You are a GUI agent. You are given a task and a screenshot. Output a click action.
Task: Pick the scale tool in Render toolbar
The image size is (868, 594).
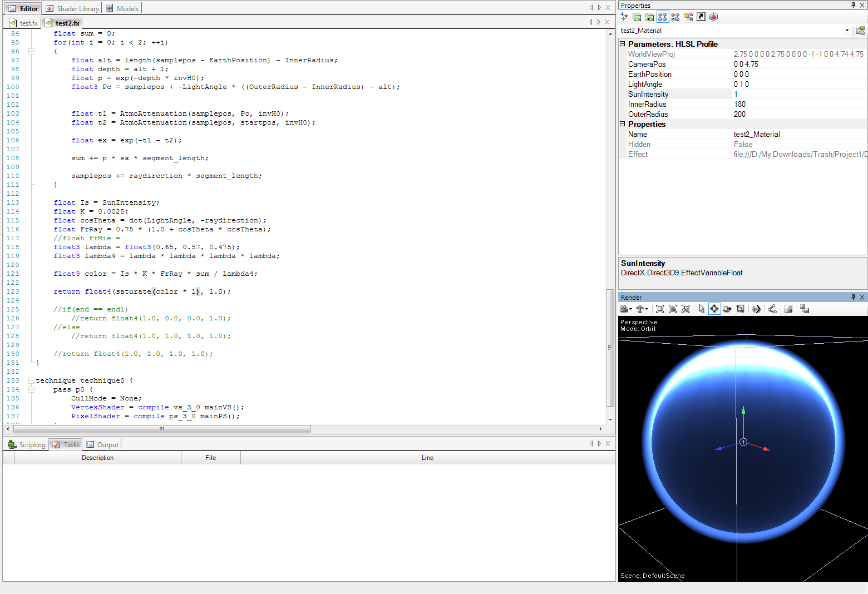[x=740, y=309]
